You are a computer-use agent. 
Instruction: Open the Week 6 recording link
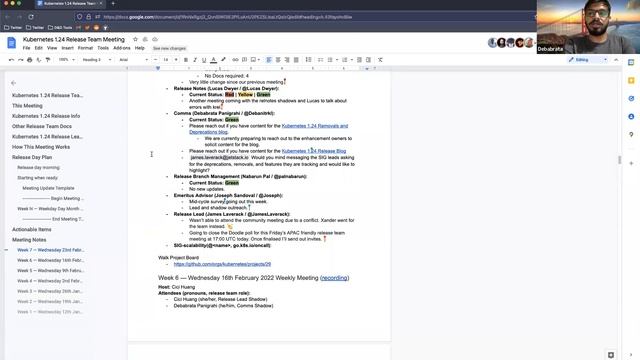(334, 278)
